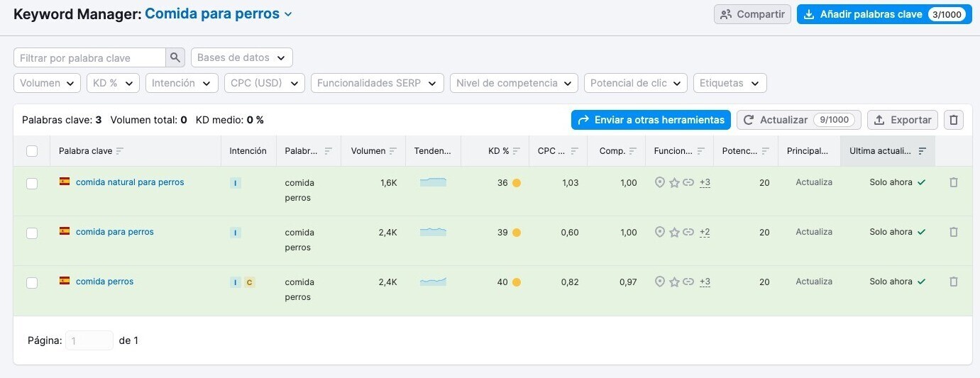Screen dimensions: 980x378
Task: Open the 'Bases de datos' dropdown
Action: [241, 57]
